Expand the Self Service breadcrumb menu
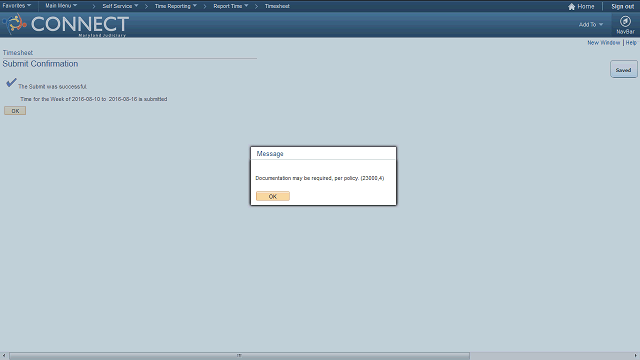Screen dimensions: 640x360 120,6
